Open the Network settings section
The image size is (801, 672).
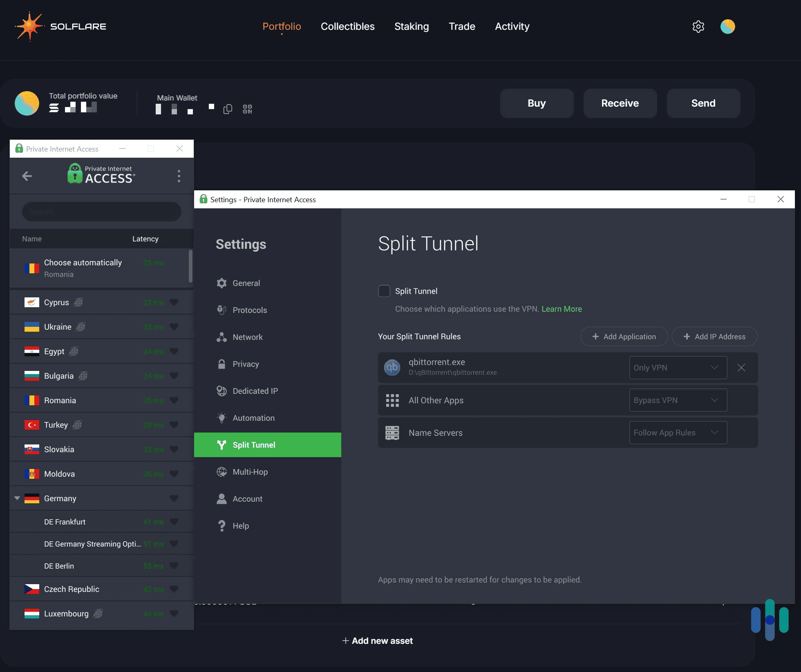tap(247, 337)
